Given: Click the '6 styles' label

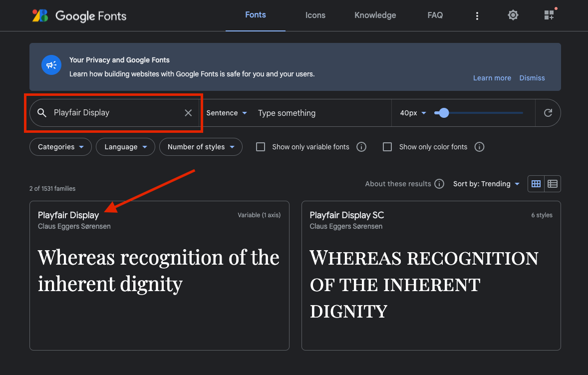Looking at the screenshot, I should tap(542, 215).
